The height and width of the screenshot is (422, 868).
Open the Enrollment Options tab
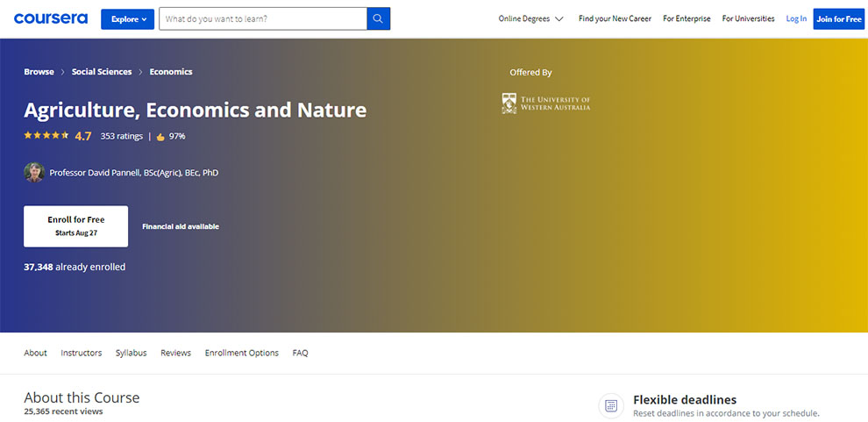(x=242, y=353)
